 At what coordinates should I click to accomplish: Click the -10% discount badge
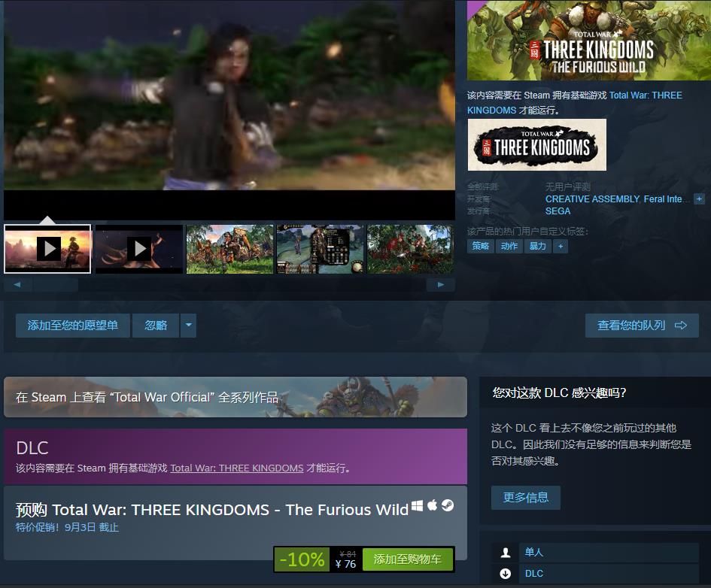[302, 559]
